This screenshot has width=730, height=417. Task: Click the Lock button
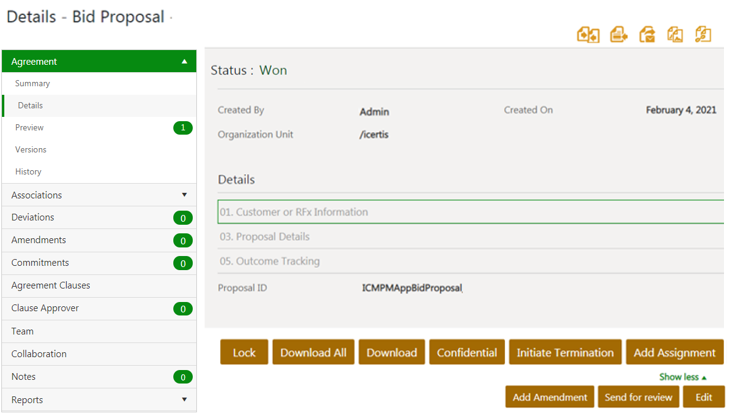pyautogui.click(x=244, y=352)
